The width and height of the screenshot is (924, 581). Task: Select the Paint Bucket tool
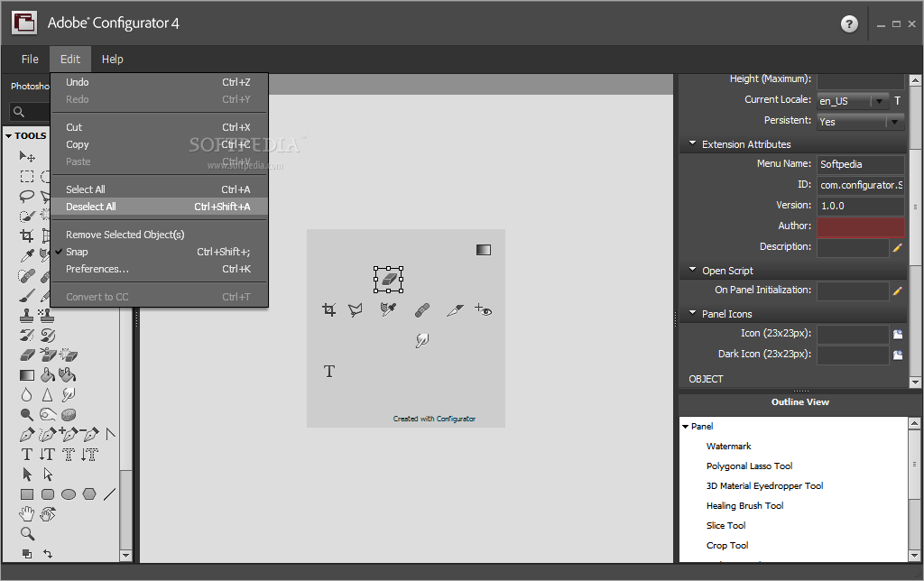tap(48, 374)
